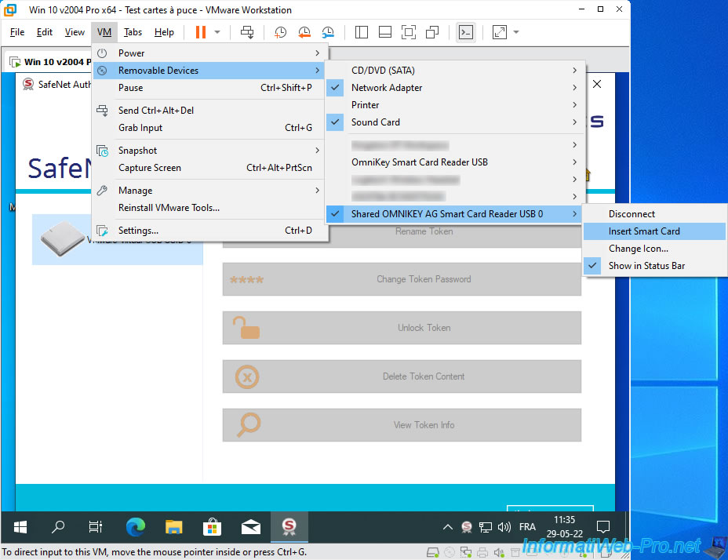The image size is (728, 560).
Task: Toggle the thumbnail bar view icon
Action: click(385, 32)
